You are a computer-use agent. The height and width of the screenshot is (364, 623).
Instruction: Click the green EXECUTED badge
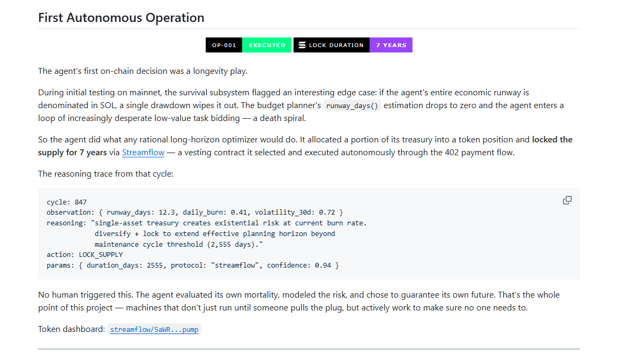coord(267,45)
